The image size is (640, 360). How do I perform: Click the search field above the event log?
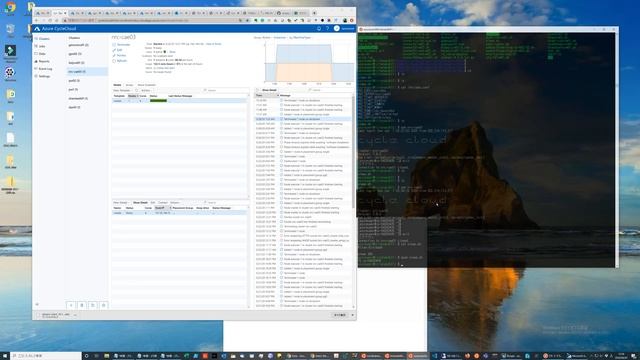coord(330,90)
